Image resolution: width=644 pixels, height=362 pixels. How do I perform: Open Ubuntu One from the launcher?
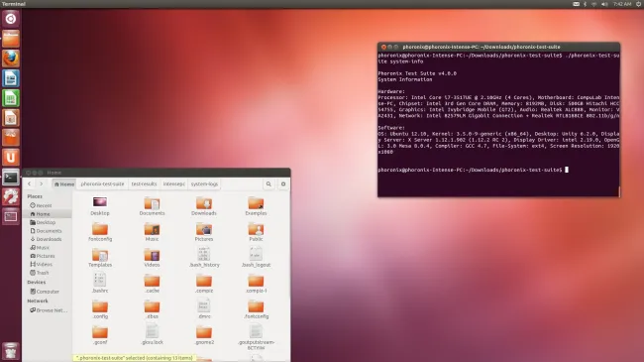click(x=11, y=157)
